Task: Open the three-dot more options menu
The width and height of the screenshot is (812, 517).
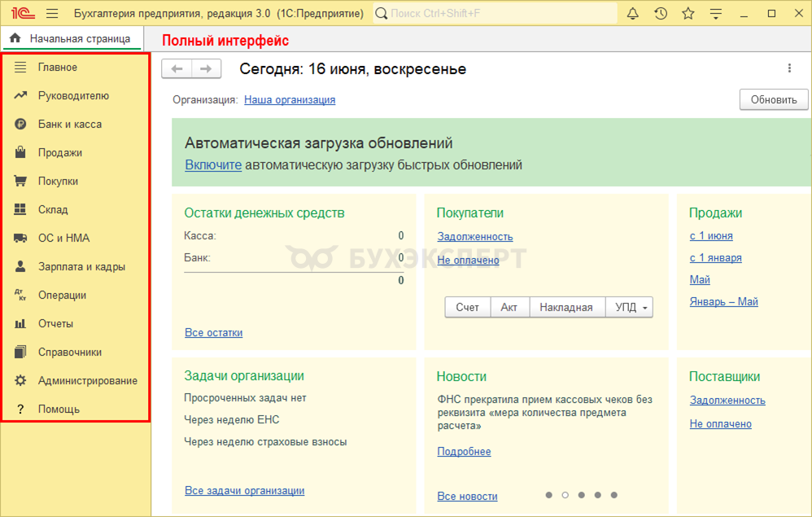Action: point(789,68)
